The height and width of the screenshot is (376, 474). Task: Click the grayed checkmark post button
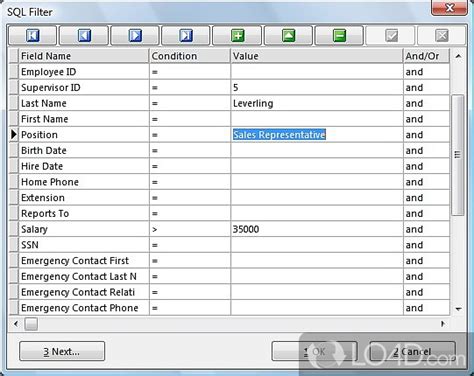391,35
